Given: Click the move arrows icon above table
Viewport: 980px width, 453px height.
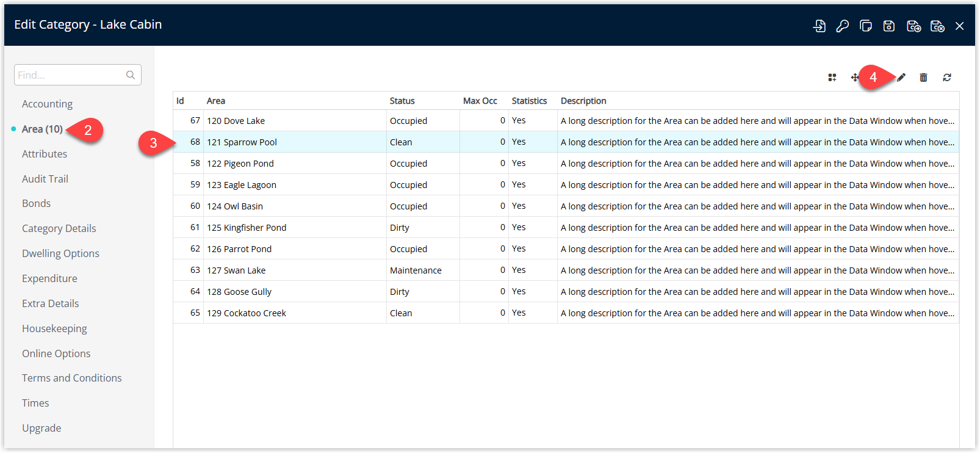Looking at the screenshot, I should point(854,78).
